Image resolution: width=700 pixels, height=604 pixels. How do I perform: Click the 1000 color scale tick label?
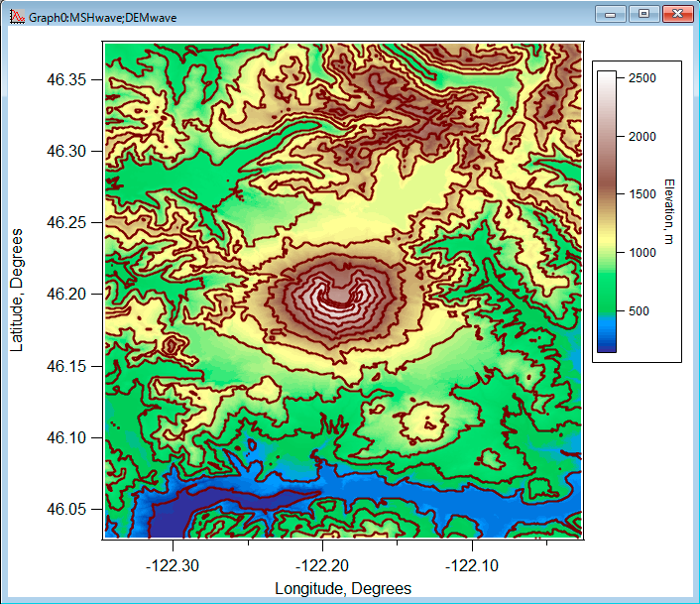point(642,253)
